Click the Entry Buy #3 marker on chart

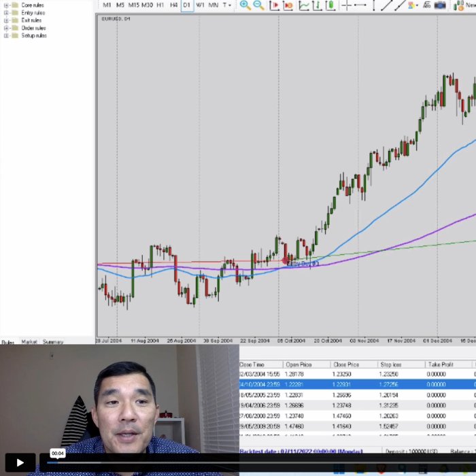coord(303,264)
